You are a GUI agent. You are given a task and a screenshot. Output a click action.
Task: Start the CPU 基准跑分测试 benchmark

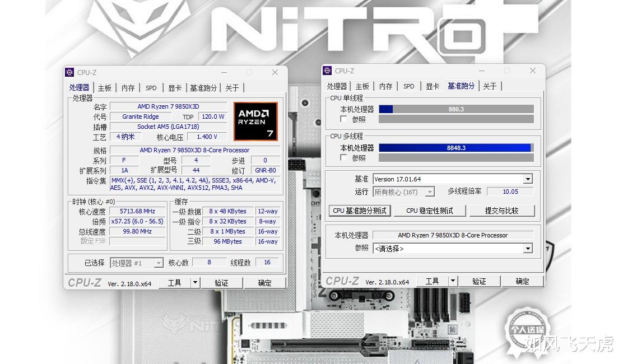[360, 211]
